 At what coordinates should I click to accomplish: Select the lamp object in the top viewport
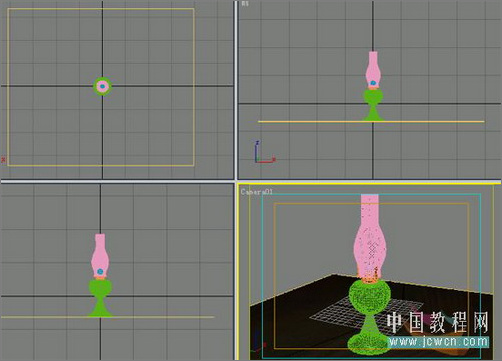(102, 86)
